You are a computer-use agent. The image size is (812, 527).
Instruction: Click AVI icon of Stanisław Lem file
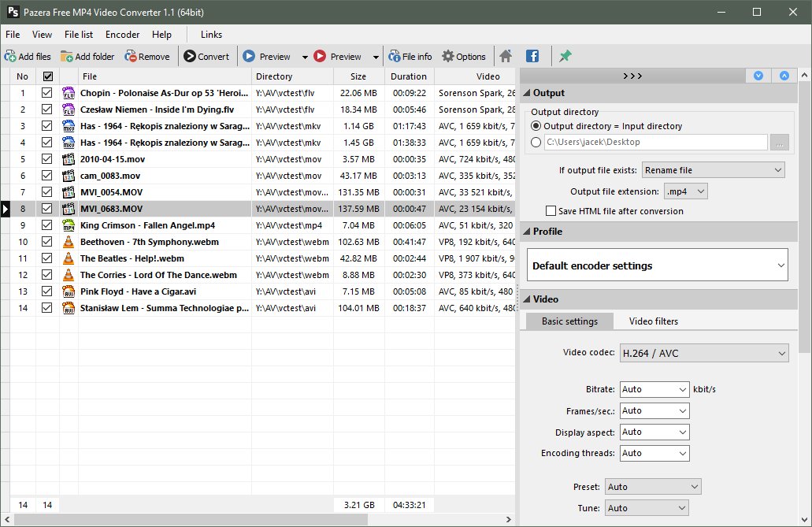(69, 308)
